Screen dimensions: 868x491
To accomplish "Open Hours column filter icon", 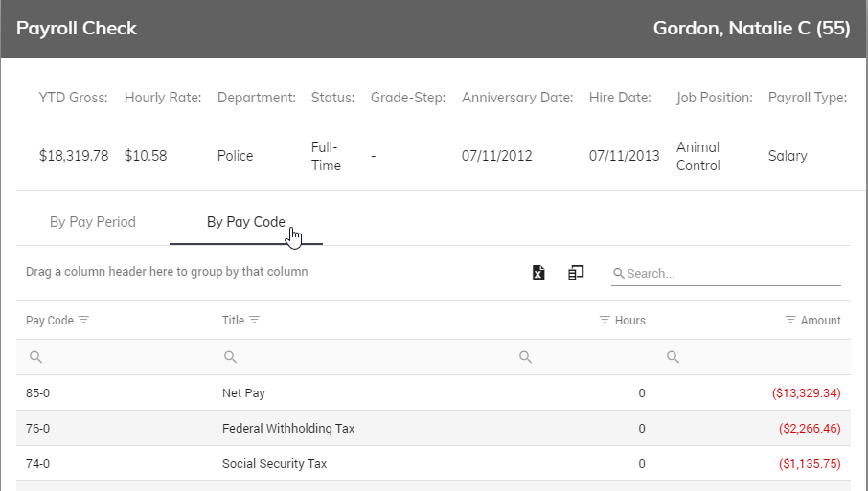I will [605, 320].
